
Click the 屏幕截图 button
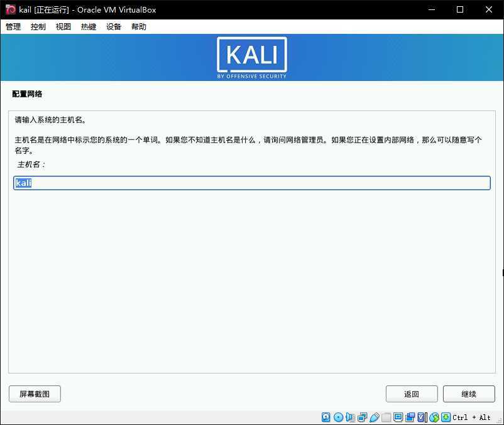point(35,394)
